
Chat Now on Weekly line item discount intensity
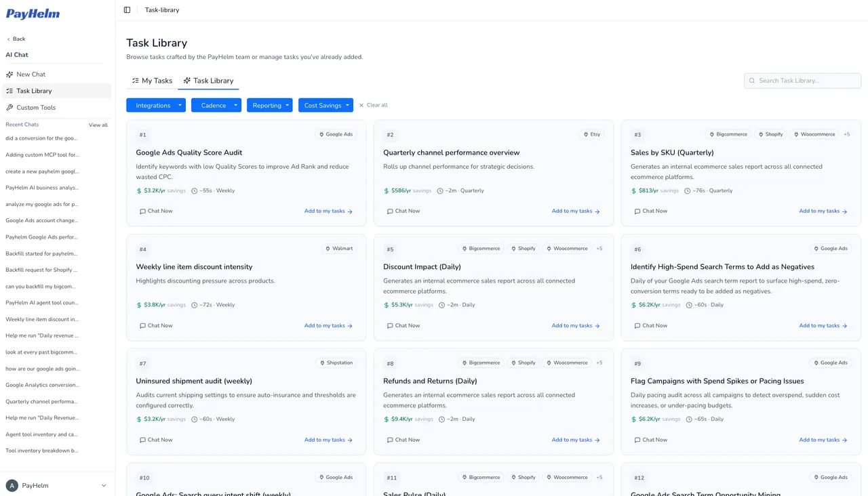click(156, 326)
